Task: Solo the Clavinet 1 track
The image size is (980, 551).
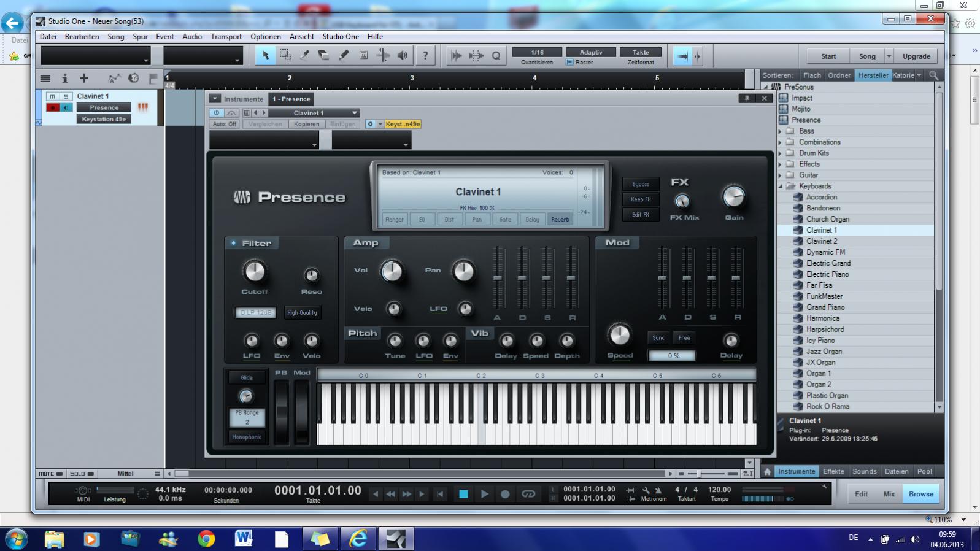Action: click(66, 96)
